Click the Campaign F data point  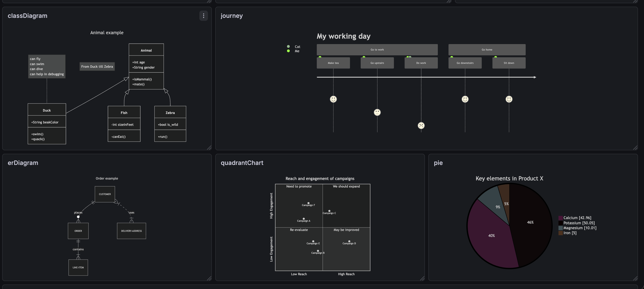[x=308, y=203]
